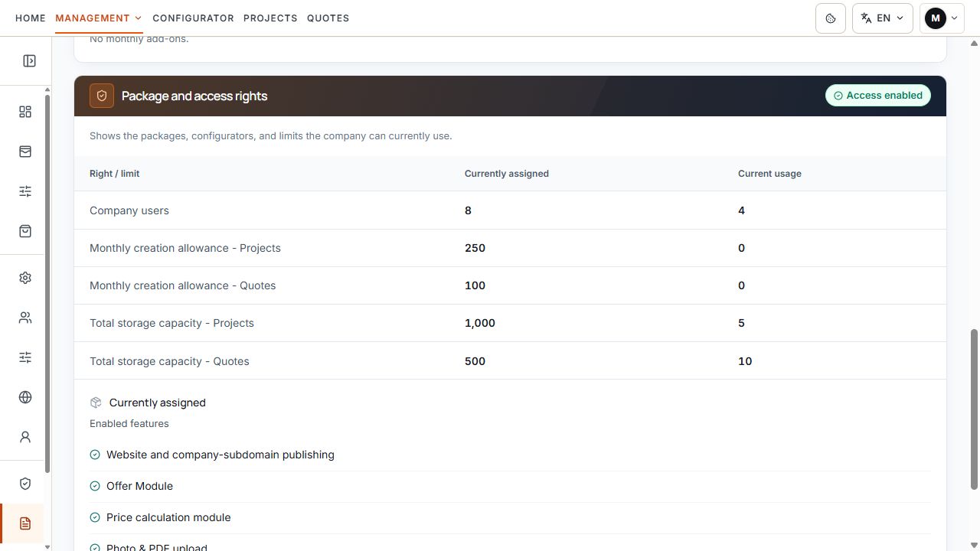Select the Company users row label

click(129, 210)
